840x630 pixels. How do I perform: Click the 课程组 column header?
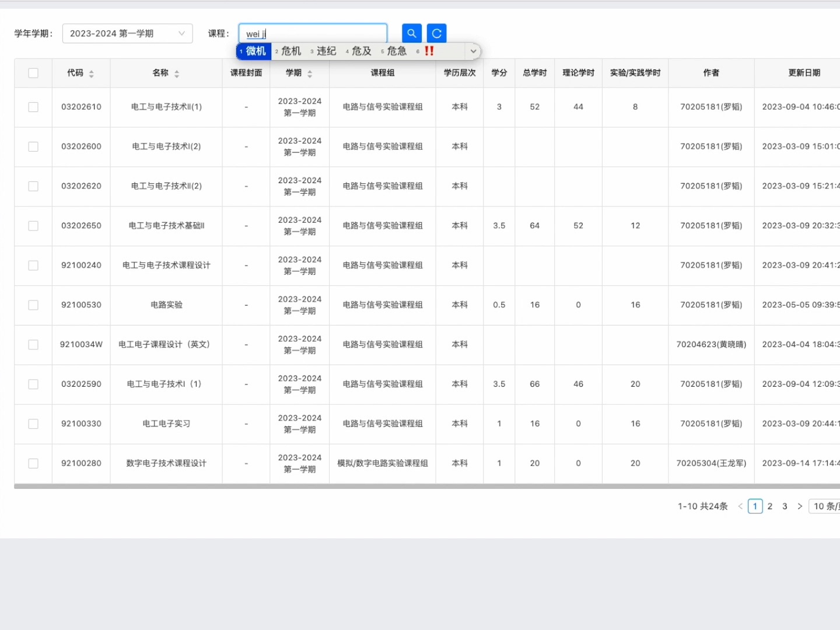click(x=383, y=73)
